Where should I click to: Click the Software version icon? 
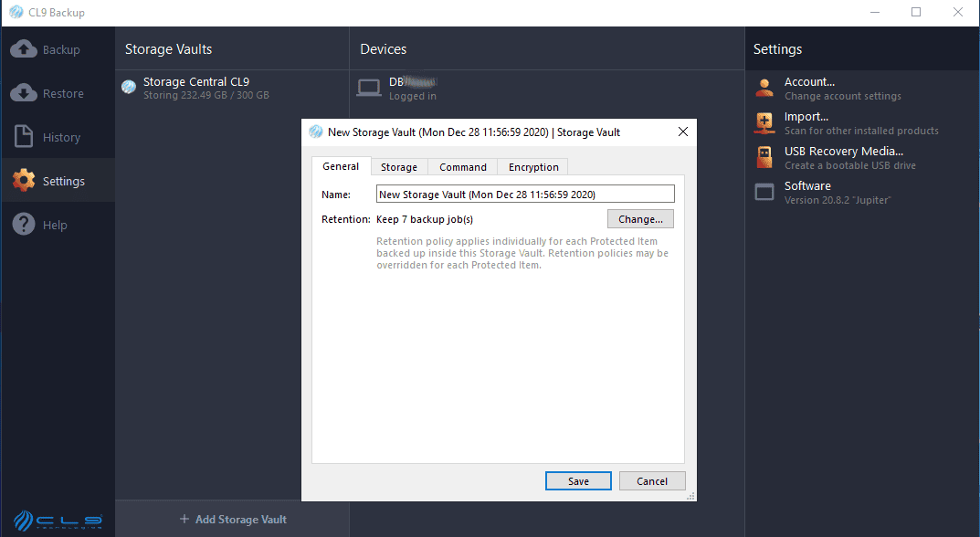coord(764,191)
